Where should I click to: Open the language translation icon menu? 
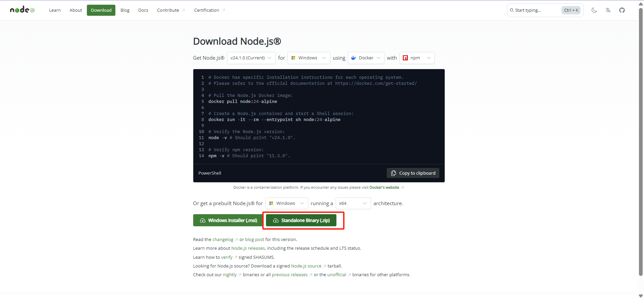point(608,10)
